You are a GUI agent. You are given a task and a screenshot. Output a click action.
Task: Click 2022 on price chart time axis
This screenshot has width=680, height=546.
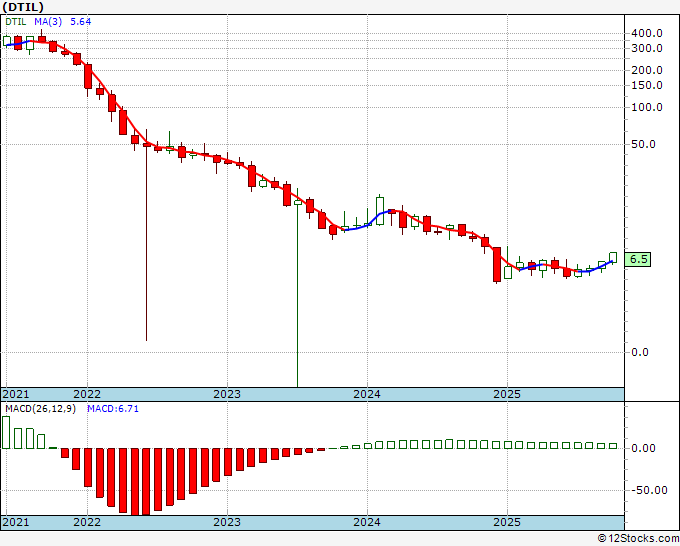click(x=87, y=394)
